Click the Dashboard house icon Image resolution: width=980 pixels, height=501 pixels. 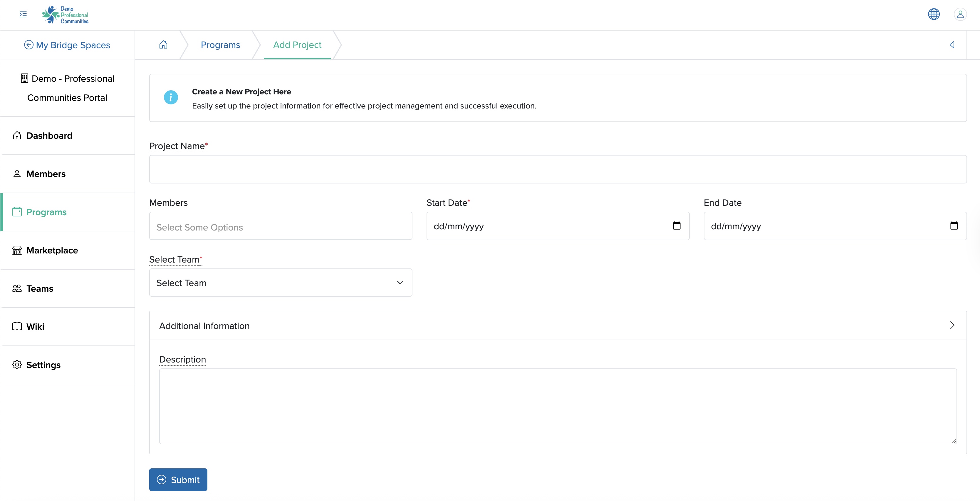17,136
